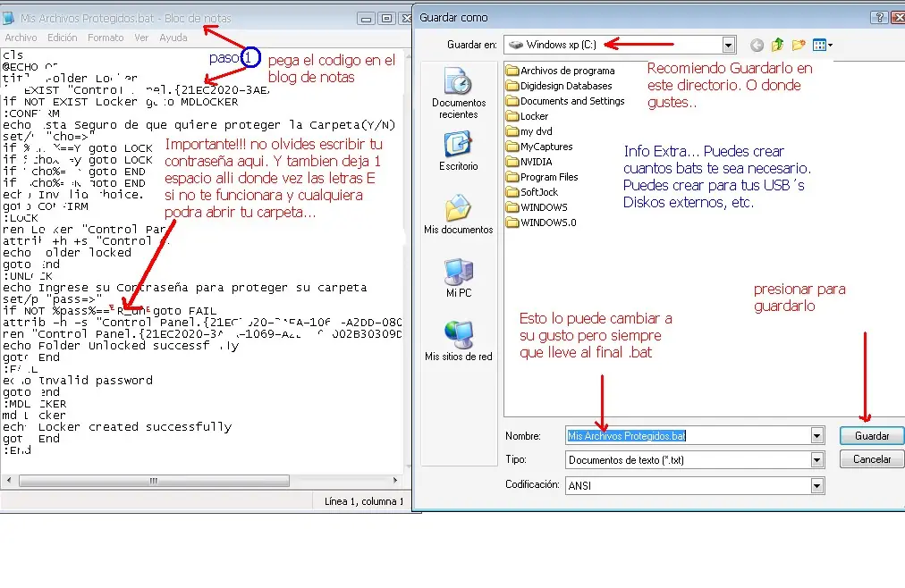Image resolution: width=905 pixels, height=588 pixels.
Task: Click the left scroll arrow in Notepad
Action: (x=9, y=480)
